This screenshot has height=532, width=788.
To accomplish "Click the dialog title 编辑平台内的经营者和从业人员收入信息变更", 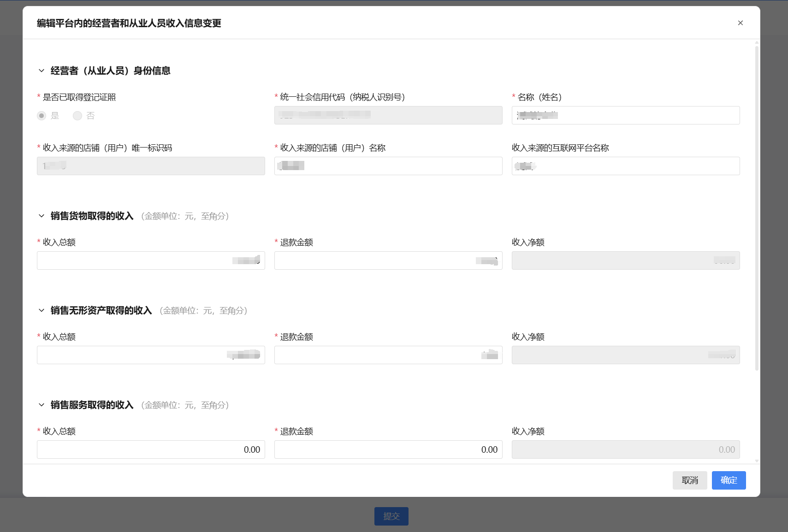I will (129, 23).
